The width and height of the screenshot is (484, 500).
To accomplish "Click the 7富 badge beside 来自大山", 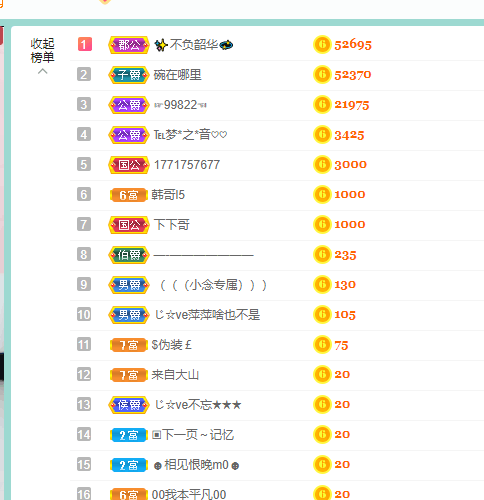I will [x=129, y=375].
